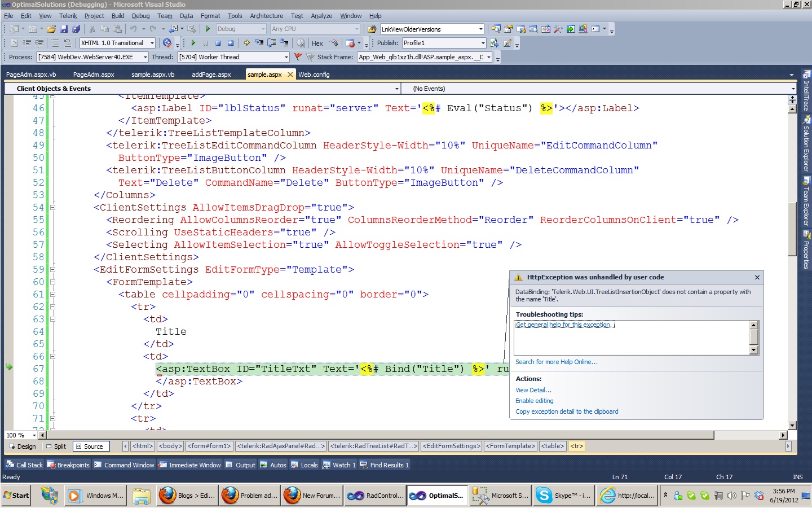Switch the editor to Source view
This screenshot has height=508, width=812.
coord(90,446)
